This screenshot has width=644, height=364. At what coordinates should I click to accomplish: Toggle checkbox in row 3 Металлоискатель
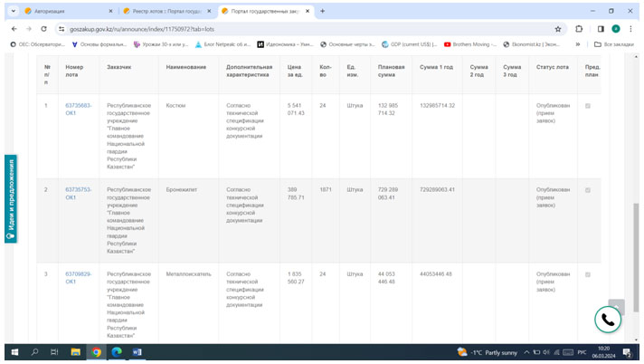click(588, 273)
